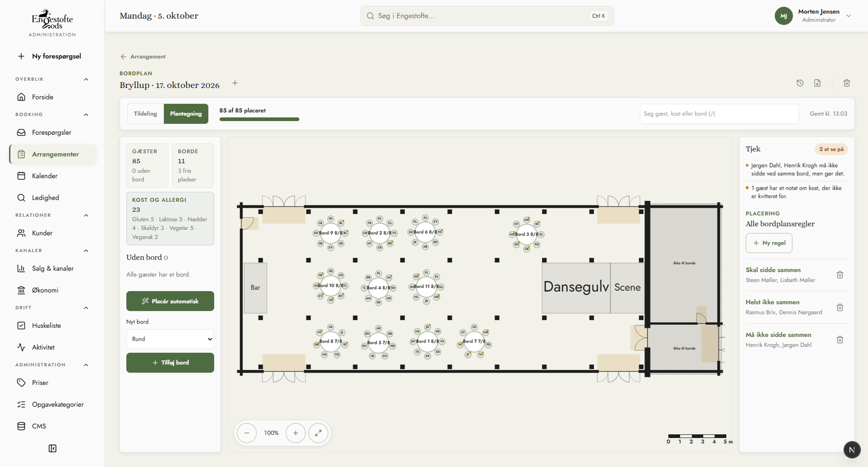This screenshot has height=467, width=868.
Task: Click the BORDE 11 summary card
Action: click(x=193, y=166)
